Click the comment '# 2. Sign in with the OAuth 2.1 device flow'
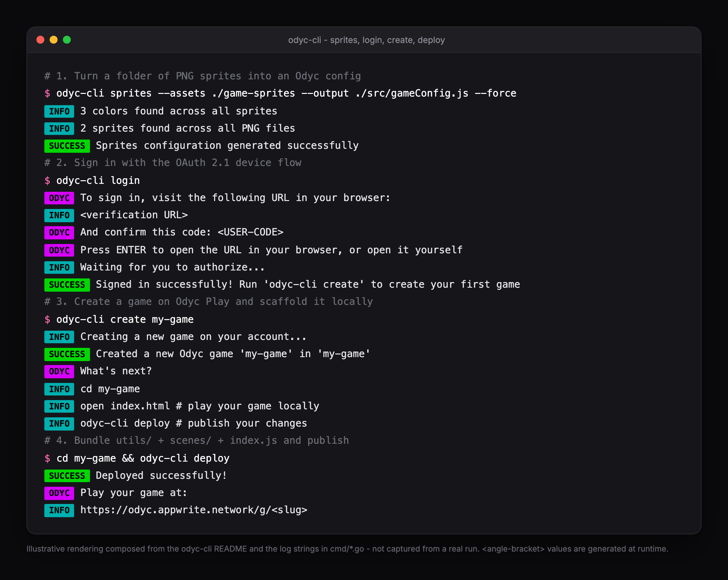Viewport: 728px width, 580px height. pyautogui.click(x=173, y=163)
